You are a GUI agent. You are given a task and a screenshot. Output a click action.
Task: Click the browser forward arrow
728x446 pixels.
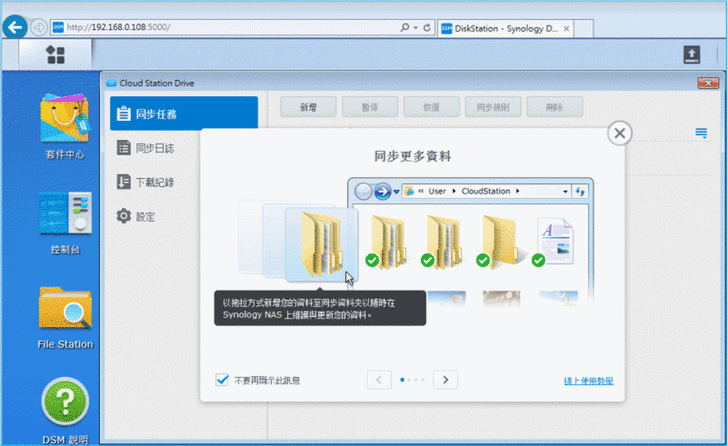(x=39, y=27)
